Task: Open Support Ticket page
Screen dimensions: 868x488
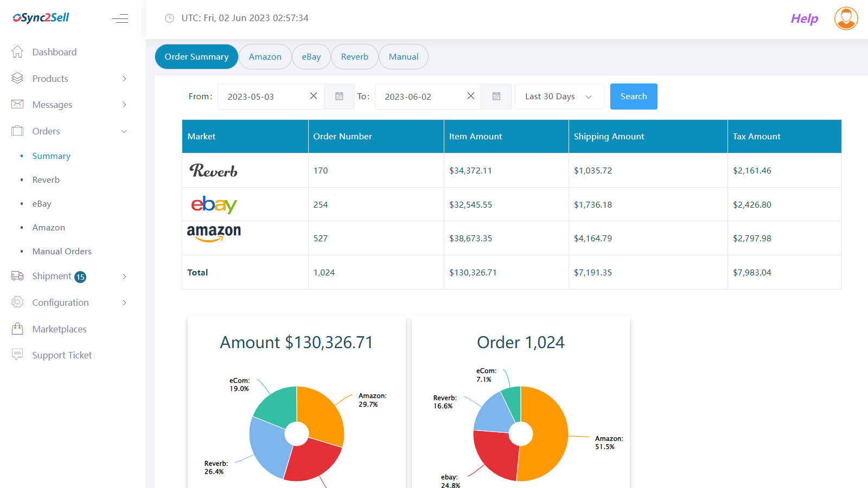Action: pos(62,355)
